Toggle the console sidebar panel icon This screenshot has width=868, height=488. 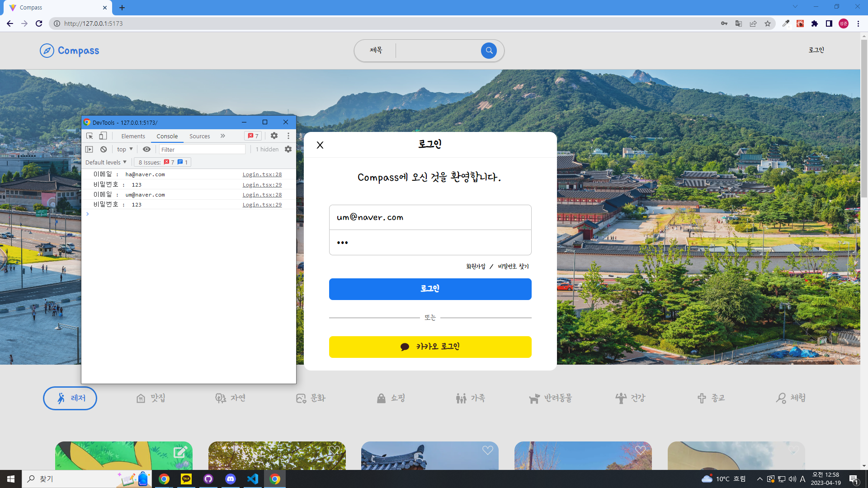89,150
